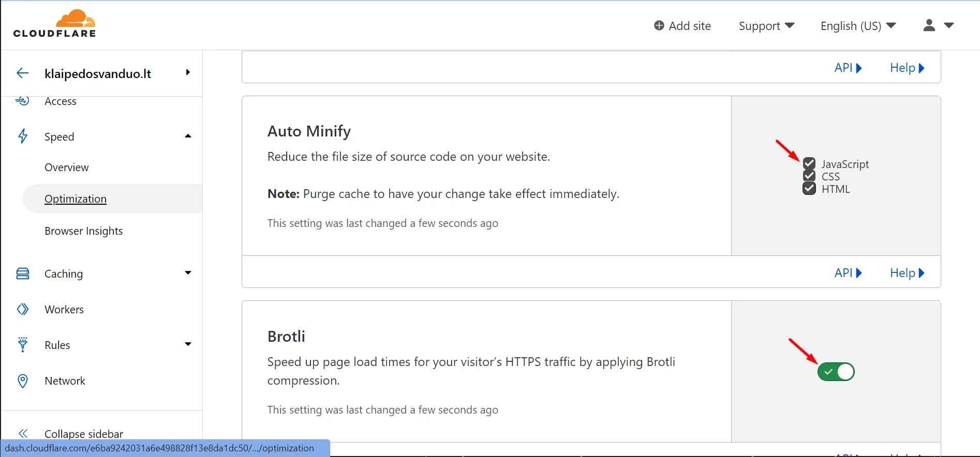Click the Caching storage icon
Screen dimensions: 980x457
click(23, 273)
